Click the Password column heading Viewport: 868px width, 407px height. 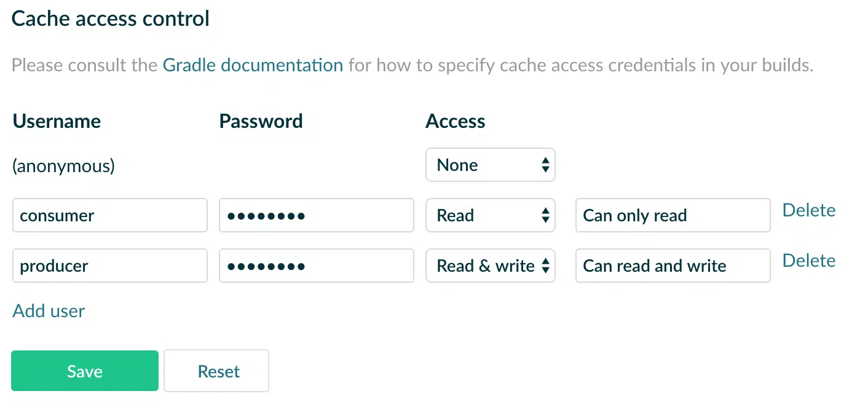pyautogui.click(x=261, y=121)
